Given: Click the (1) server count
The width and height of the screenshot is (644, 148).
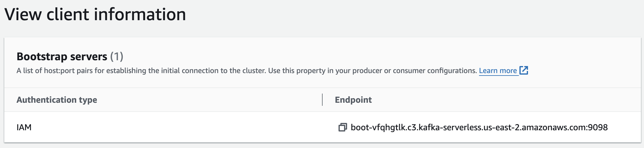Looking at the screenshot, I should tap(117, 57).
